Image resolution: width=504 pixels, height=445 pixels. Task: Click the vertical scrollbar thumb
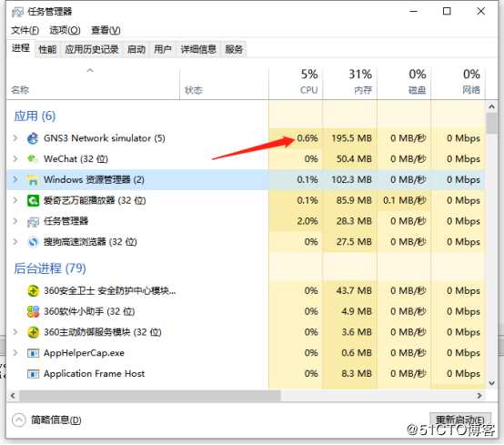491,123
